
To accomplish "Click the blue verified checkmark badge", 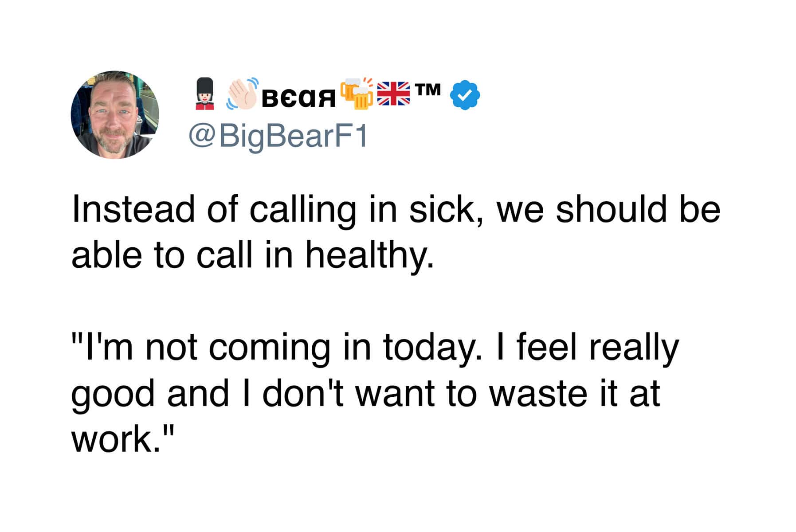I will [x=465, y=95].
